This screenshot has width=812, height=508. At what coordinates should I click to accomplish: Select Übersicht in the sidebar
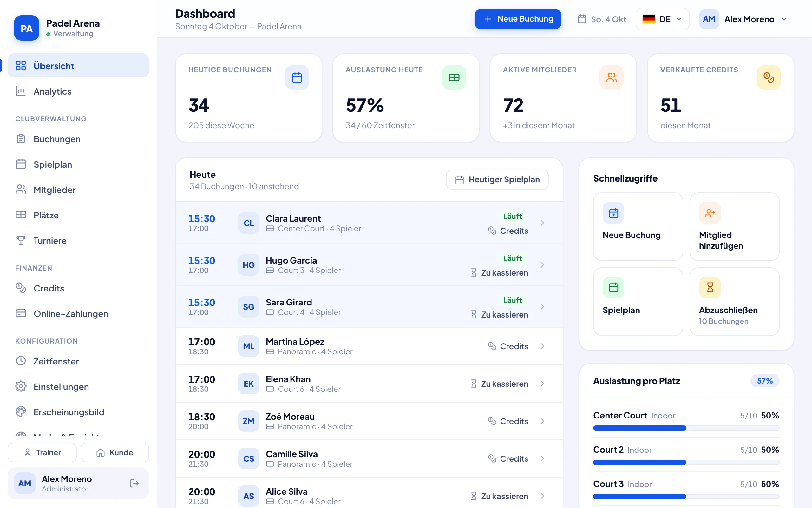(x=78, y=66)
